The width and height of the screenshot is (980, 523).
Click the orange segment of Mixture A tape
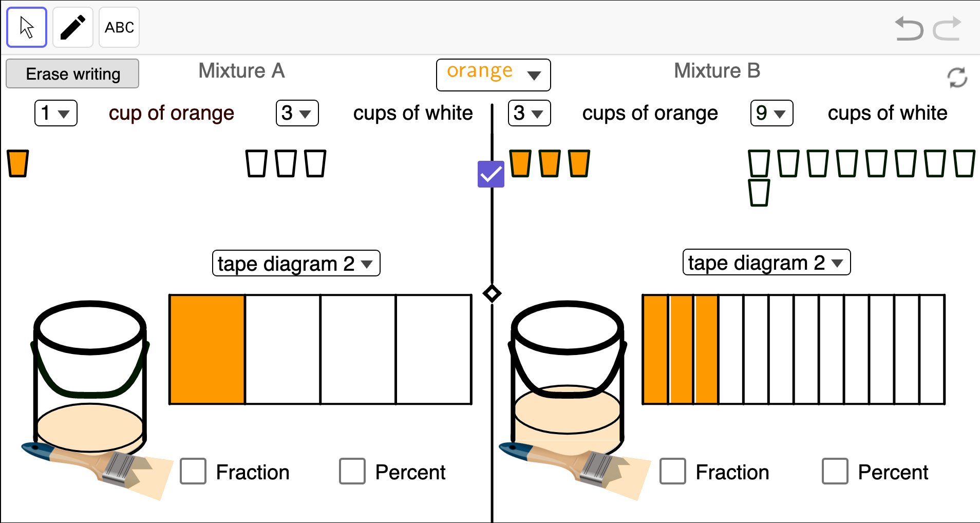(207, 349)
